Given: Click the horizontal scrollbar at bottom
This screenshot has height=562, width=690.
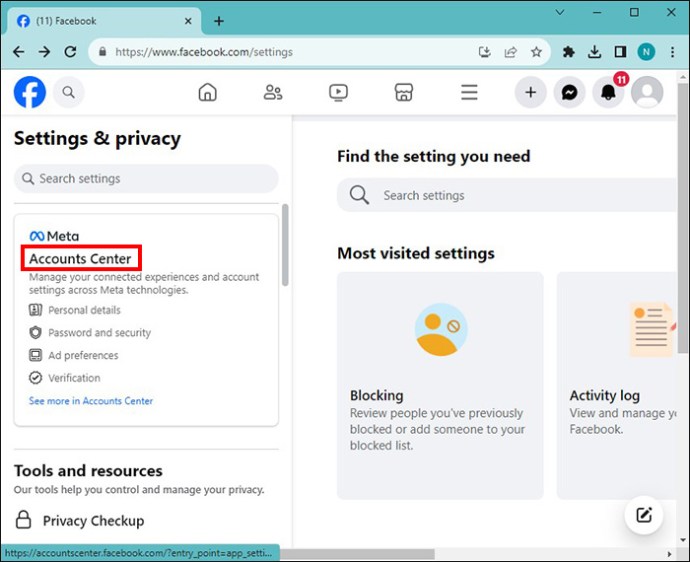Looking at the screenshot, I should pyautogui.click(x=357, y=553).
